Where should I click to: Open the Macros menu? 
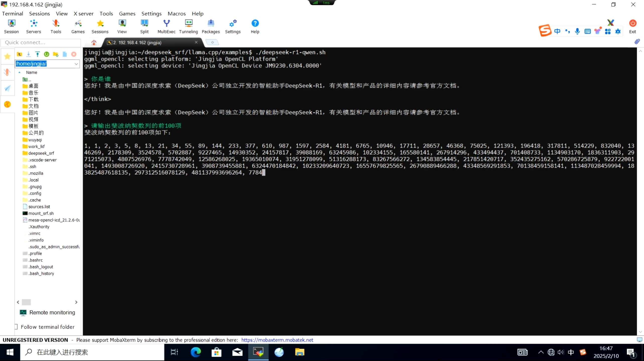176,14
